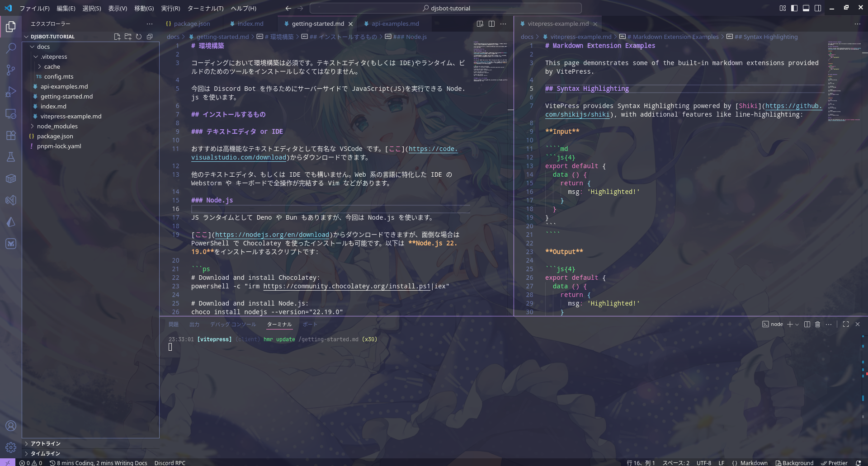Open the Testing flask icon
Image resolution: width=868 pixels, height=466 pixels.
click(x=11, y=157)
